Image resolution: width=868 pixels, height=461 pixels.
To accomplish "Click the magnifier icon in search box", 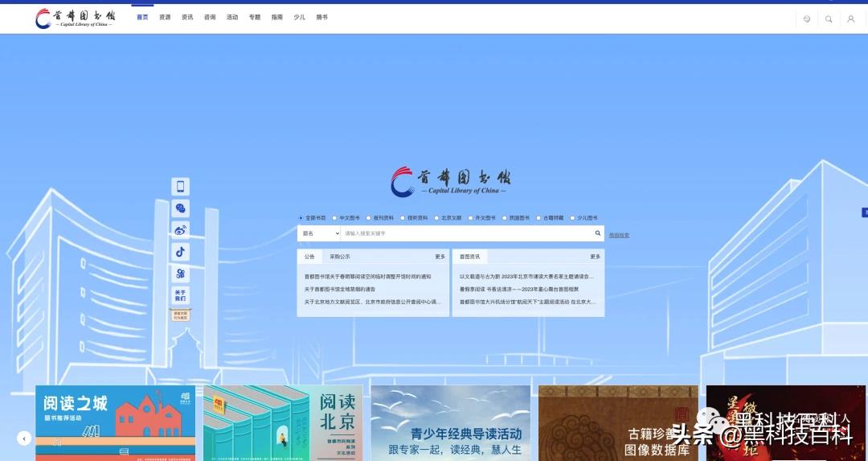I will click(x=598, y=233).
